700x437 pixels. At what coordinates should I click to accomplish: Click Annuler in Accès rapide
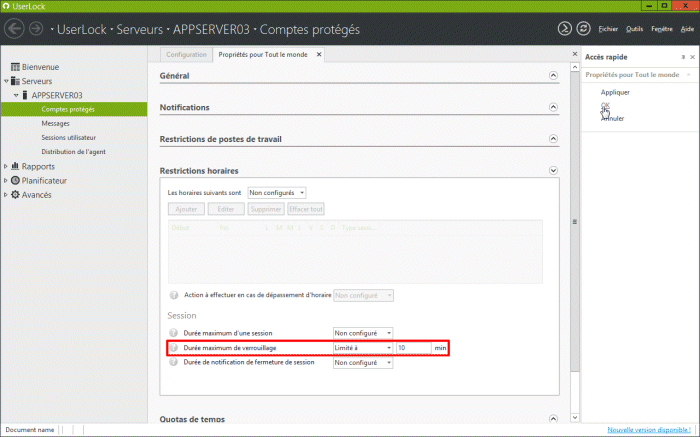612,118
